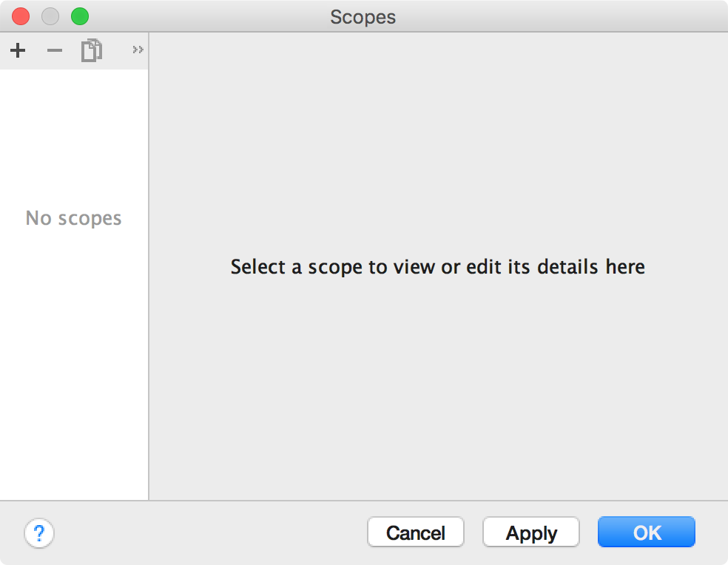The height and width of the screenshot is (565, 728).
Task: Minimize the dialog using the gray button
Action: coord(50,16)
